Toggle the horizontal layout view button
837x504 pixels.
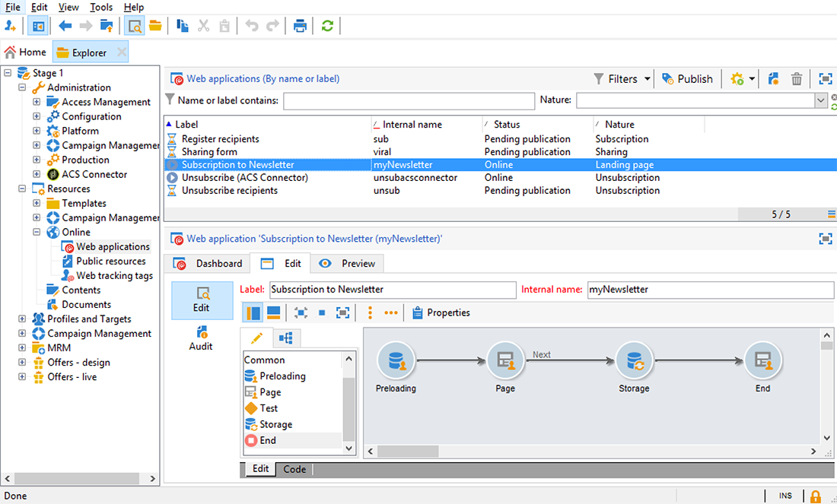(x=274, y=312)
